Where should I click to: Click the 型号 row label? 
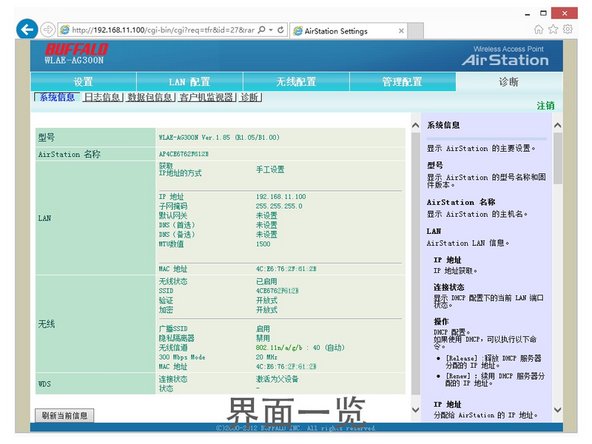tap(46, 137)
